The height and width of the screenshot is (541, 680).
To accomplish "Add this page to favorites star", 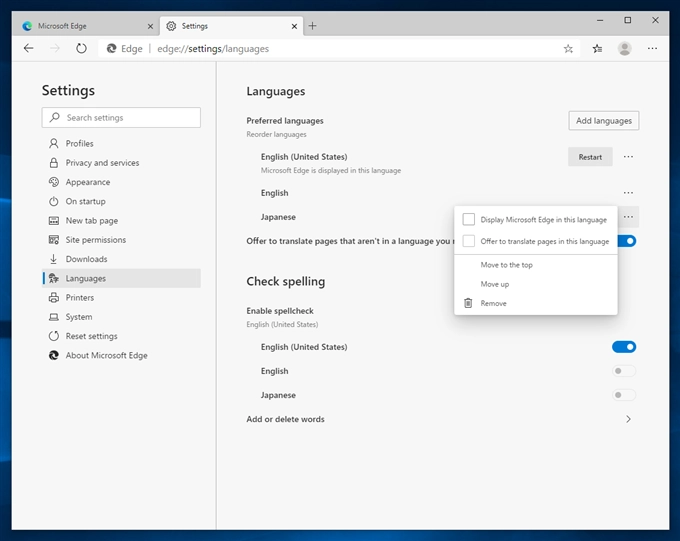I will pos(568,49).
